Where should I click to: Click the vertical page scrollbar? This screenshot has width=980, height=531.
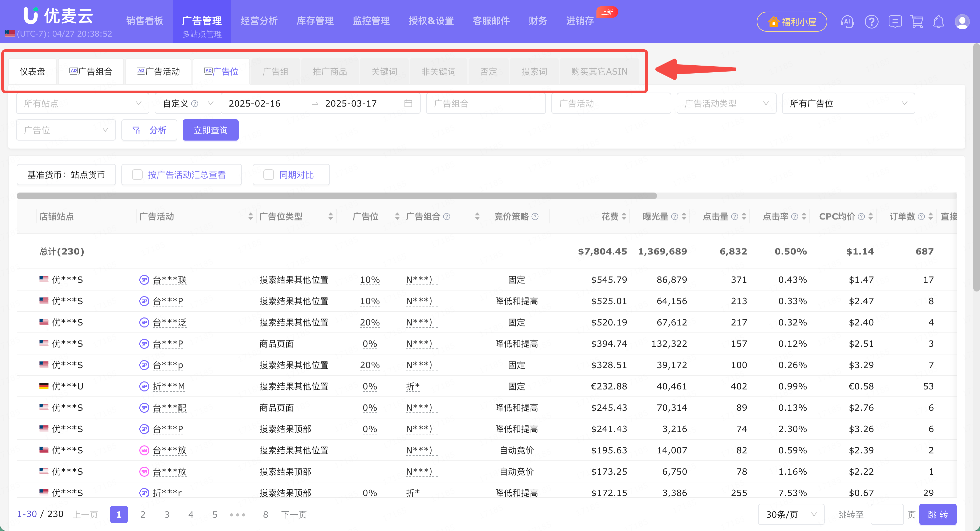coord(976,167)
